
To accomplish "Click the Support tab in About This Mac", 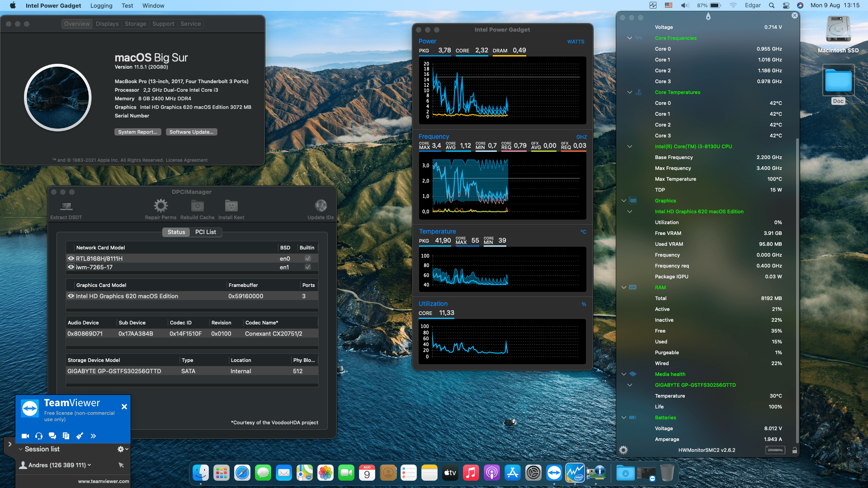I will point(163,24).
